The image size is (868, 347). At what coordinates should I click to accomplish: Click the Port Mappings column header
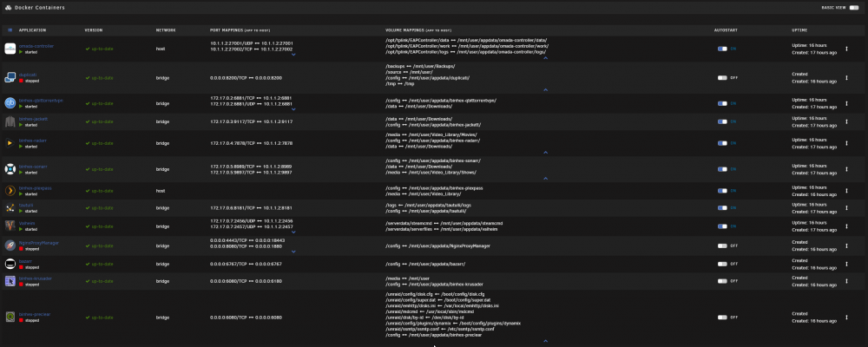tap(240, 29)
